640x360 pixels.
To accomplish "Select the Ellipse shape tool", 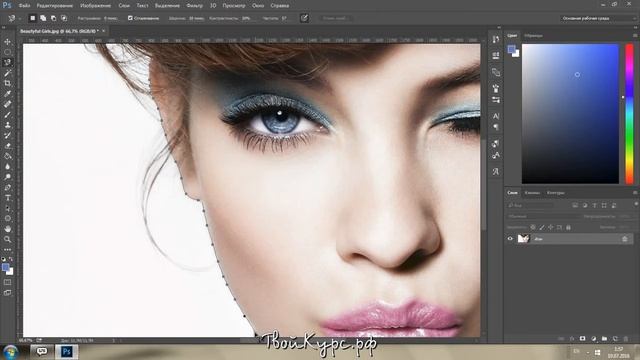I will click(7, 219).
